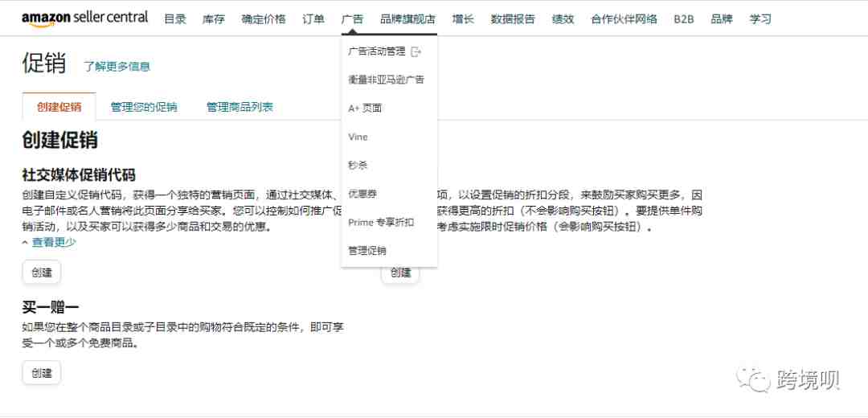This screenshot has width=868, height=418.
Task: Open the 广告 dropdown menu
Action: [352, 19]
